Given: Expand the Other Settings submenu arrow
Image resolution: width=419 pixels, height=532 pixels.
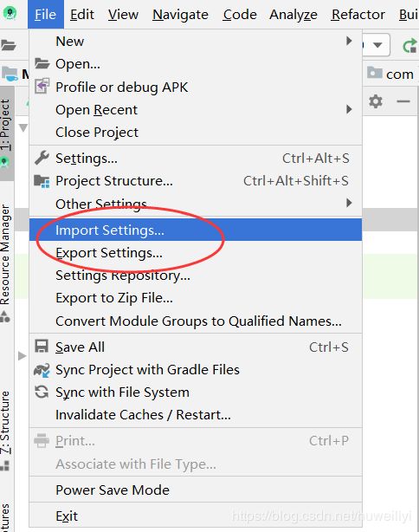Looking at the screenshot, I should pyautogui.click(x=349, y=203).
